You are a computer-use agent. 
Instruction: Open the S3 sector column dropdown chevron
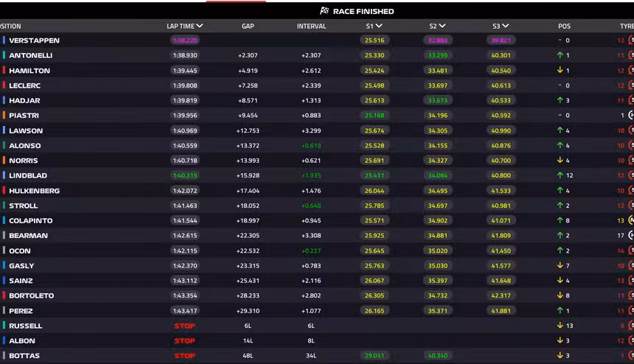pos(506,26)
